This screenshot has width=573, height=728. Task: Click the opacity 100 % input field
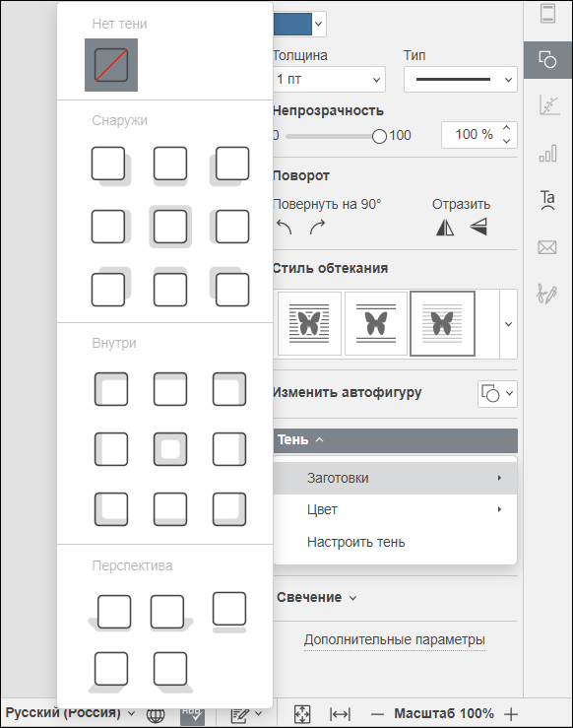(472, 135)
